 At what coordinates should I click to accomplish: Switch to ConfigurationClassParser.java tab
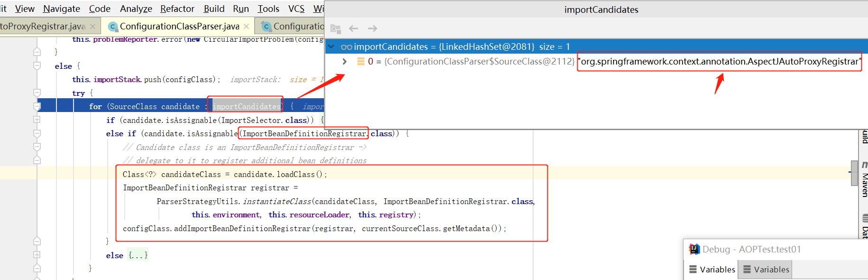click(179, 26)
